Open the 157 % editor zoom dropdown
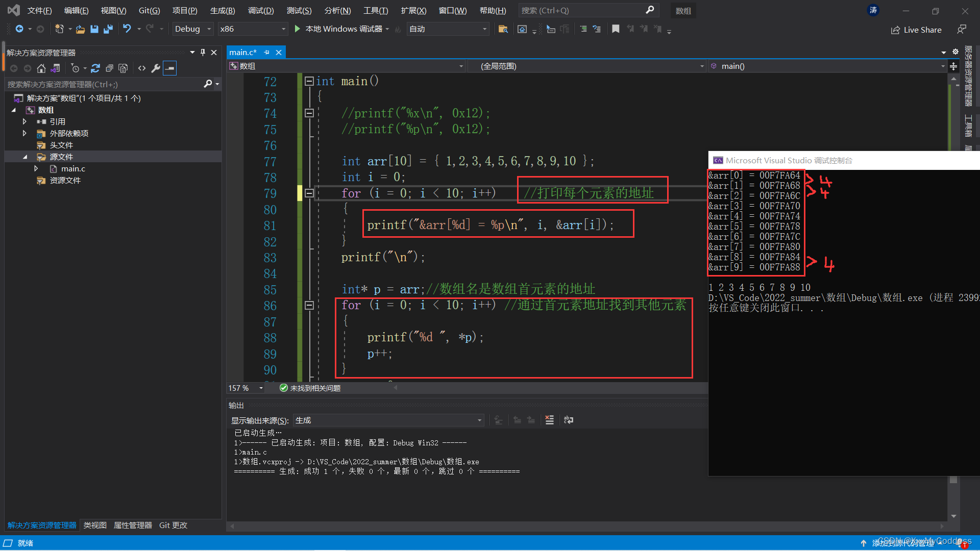Image resolution: width=980 pixels, height=551 pixels. pos(261,388)
